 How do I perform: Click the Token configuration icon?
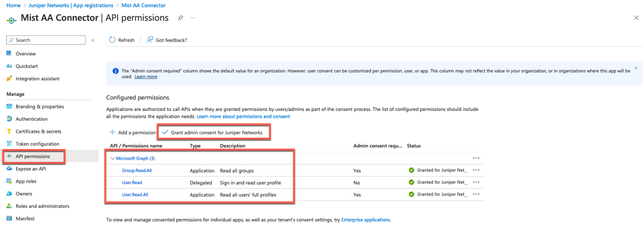pos(9,144)
